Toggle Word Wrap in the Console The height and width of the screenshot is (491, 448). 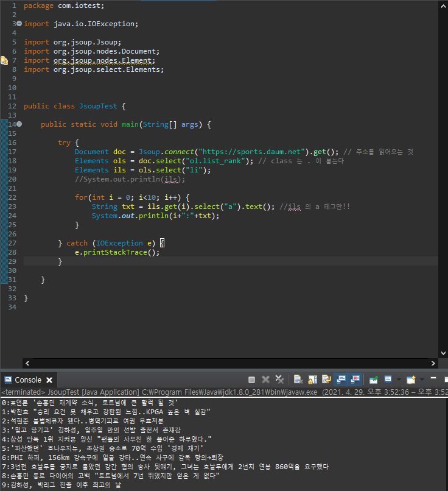click(326, 380)
